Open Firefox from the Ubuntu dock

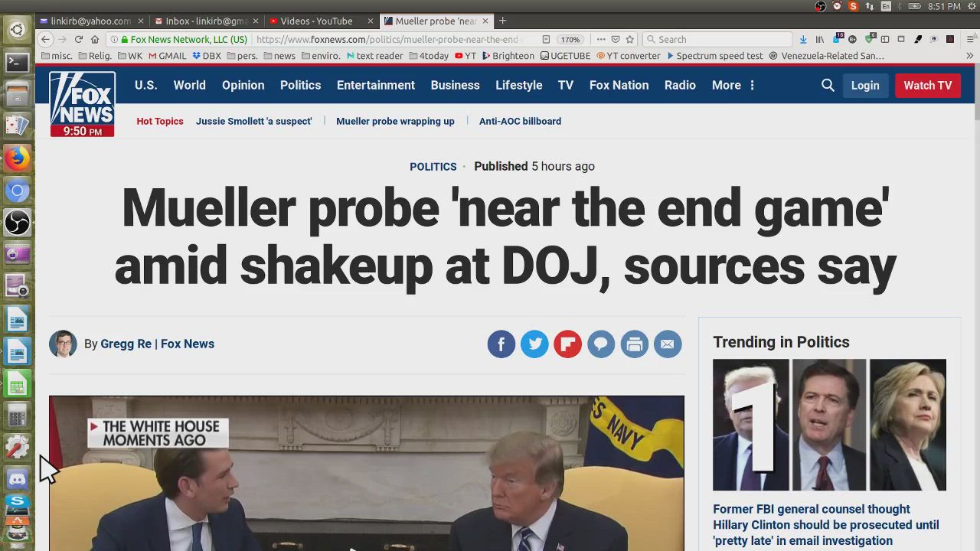[x=17, y=158]
